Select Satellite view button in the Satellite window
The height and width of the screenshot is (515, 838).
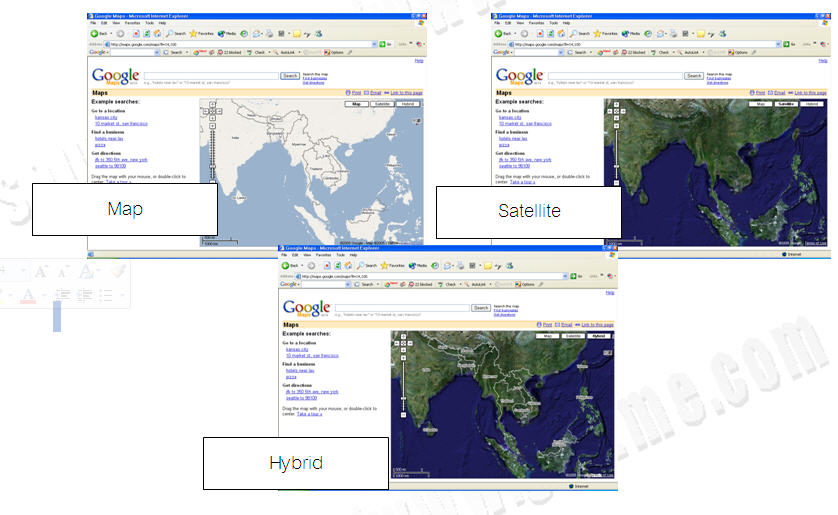786,104
